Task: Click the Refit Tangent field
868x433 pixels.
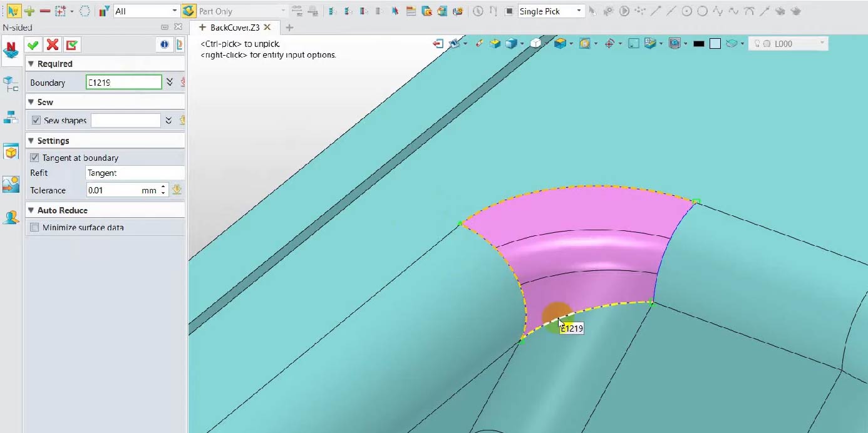Action: (x=134, y=173)
